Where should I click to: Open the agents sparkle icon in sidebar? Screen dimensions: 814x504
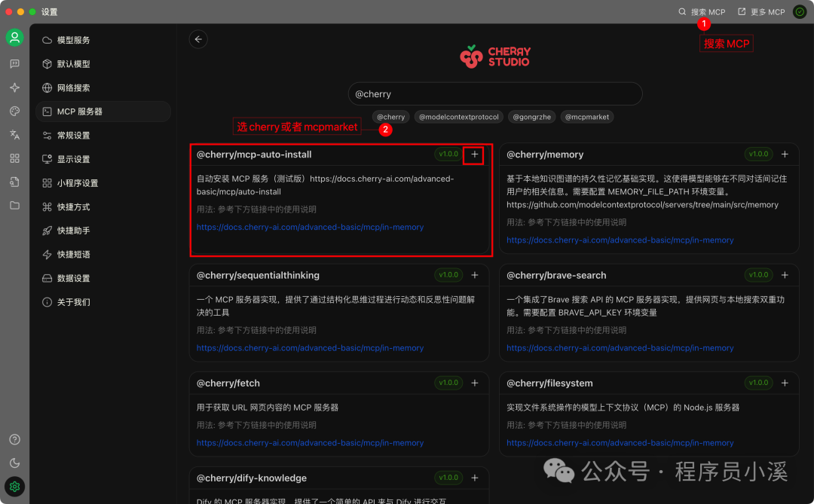point(14,87)
